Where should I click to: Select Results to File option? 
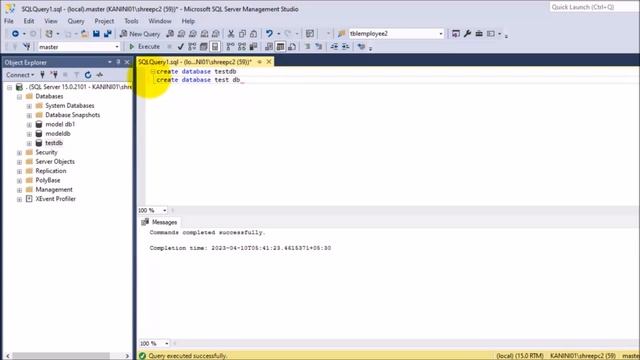click(292, 47)
